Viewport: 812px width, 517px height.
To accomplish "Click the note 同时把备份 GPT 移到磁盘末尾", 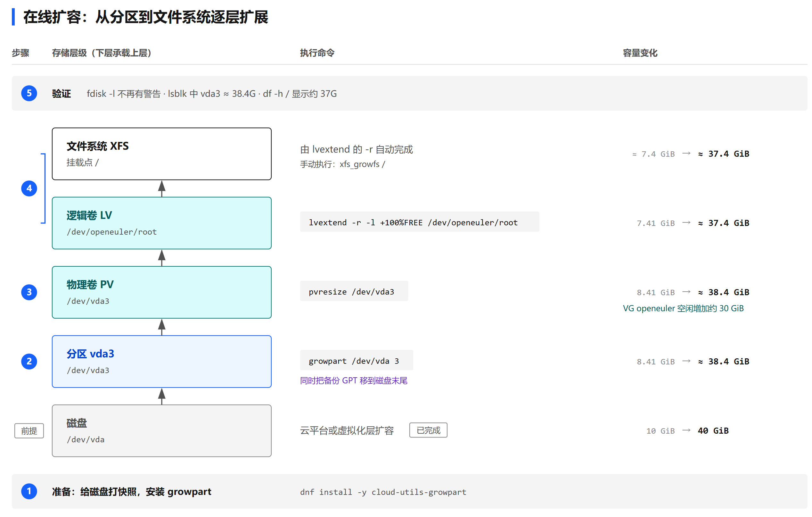I will coord(354,381).
